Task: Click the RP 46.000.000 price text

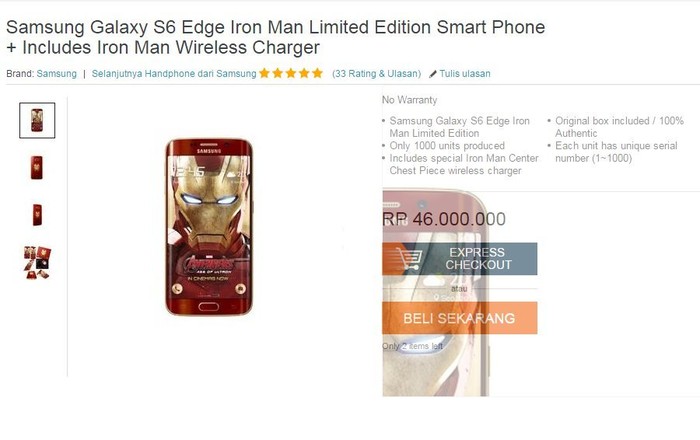Action: click(444, 219)
